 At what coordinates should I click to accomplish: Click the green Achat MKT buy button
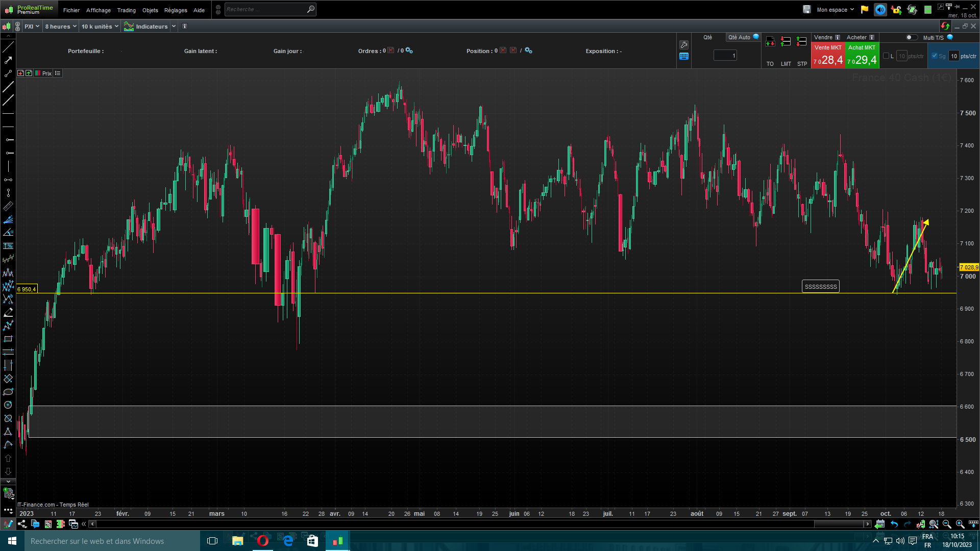[862, 55]
